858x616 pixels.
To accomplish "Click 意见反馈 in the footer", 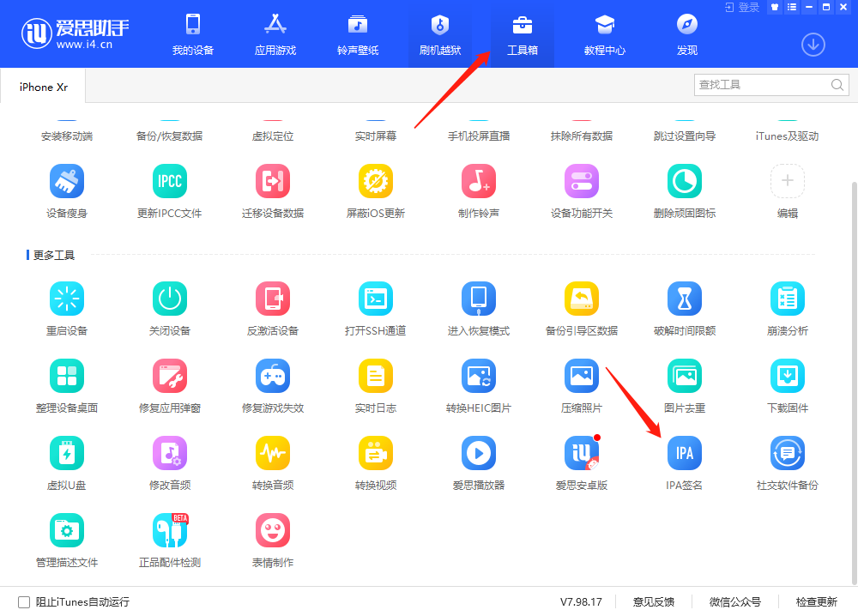I will tap(653, 602).
